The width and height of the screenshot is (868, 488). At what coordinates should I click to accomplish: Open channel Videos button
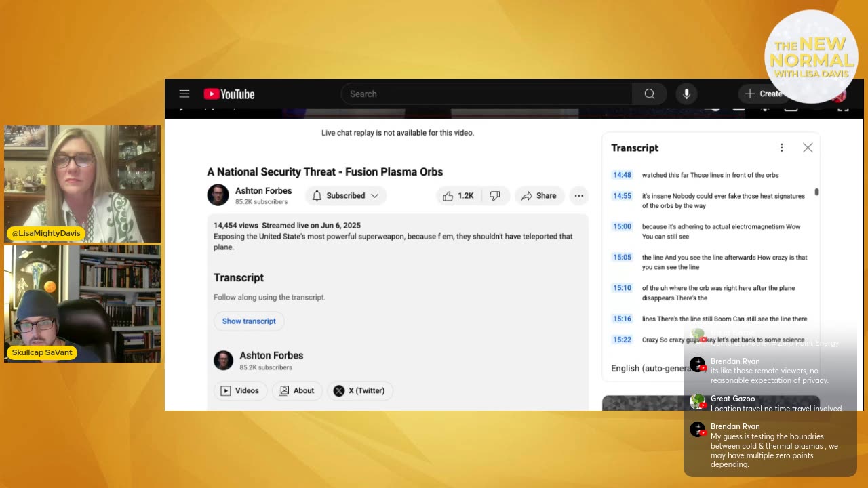tap(240, 390)
